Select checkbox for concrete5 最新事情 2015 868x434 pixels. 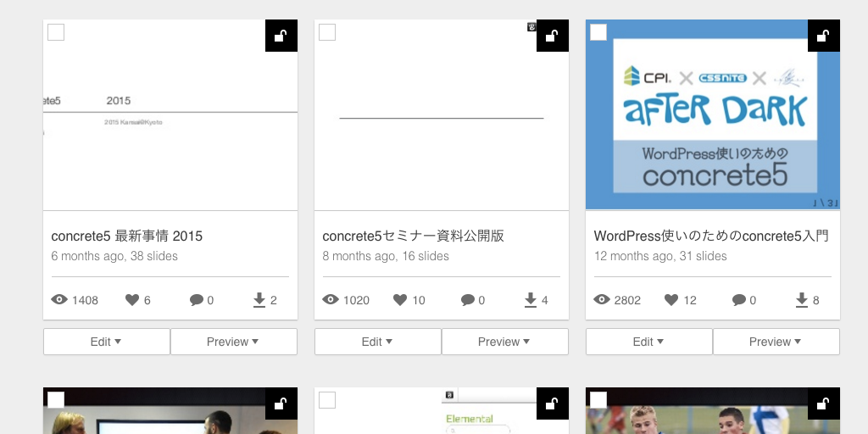point(56,32)
